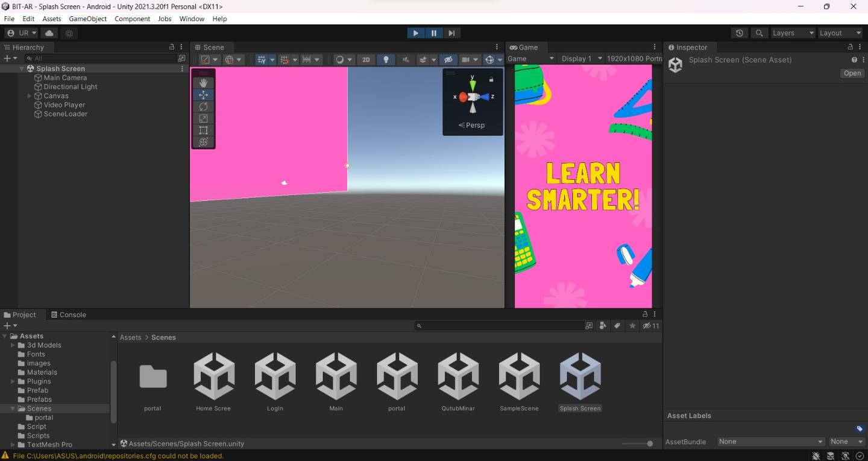Expand the Canvas object in Hierarchy
Viewport: 868px width, 461px height.
pyautogui.click(x=30, y=96)
